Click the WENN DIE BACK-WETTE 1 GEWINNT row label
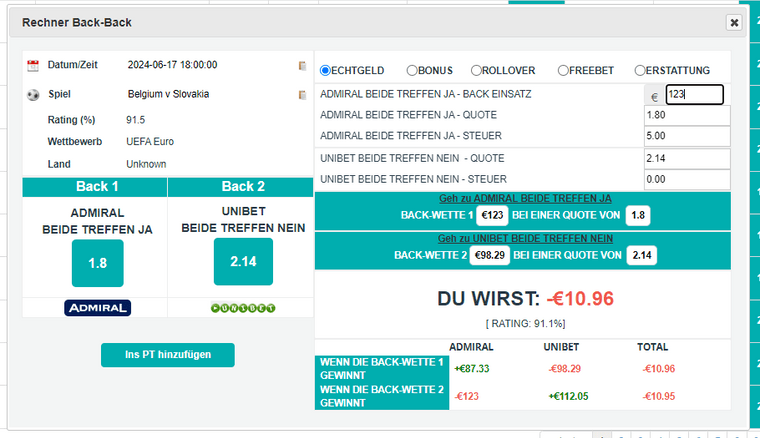The image size is (760, 438). click(382, 369)
